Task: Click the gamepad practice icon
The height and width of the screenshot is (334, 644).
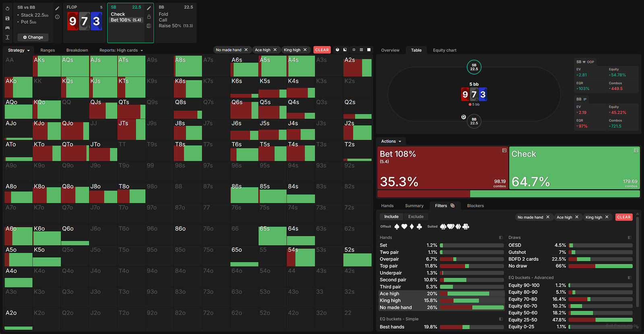Action: point(7,28)
